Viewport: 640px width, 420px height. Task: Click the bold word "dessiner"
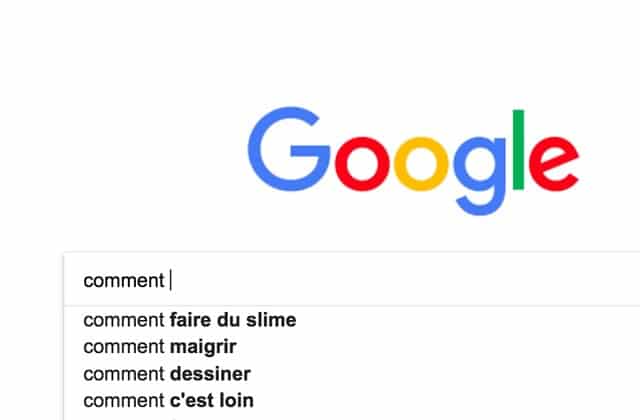(x=210, y=374)
